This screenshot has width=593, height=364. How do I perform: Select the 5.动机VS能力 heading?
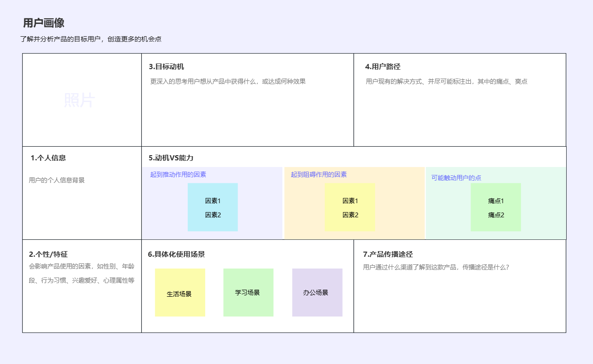pyautogui.click(x=171, y=158)
